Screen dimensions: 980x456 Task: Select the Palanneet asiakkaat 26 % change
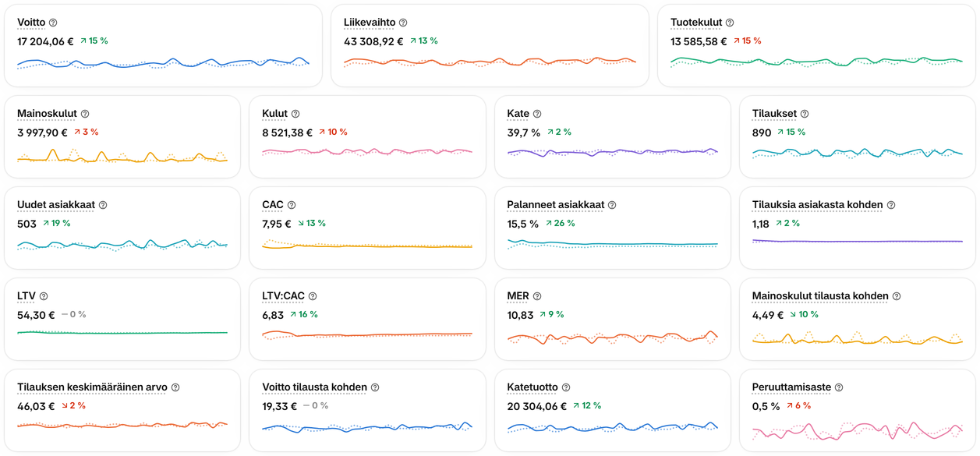click(x=561, y=224)
